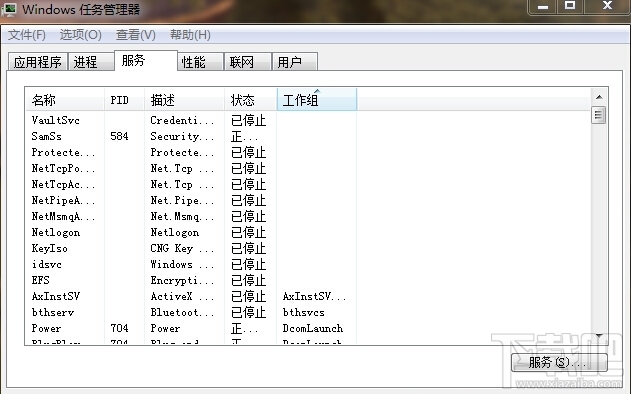631x394 pixels.
Task: Switch to the 应用程序 tab
Action: [x=38, y=62]
